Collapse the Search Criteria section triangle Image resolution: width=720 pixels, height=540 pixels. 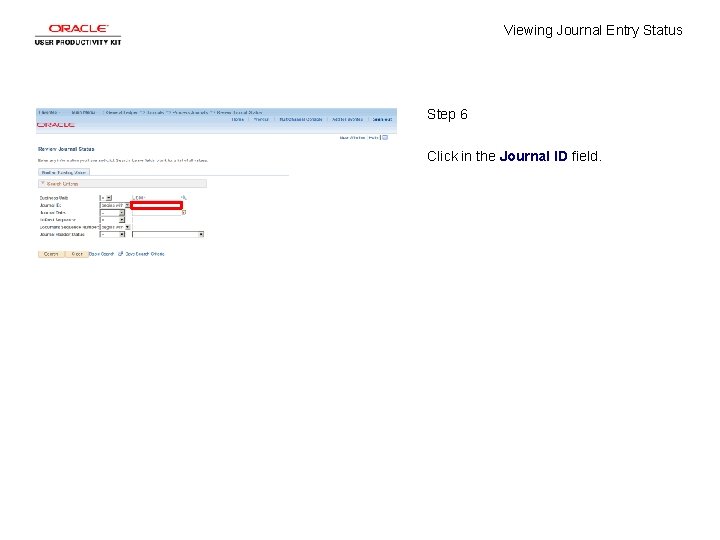(x=42, y=183)
